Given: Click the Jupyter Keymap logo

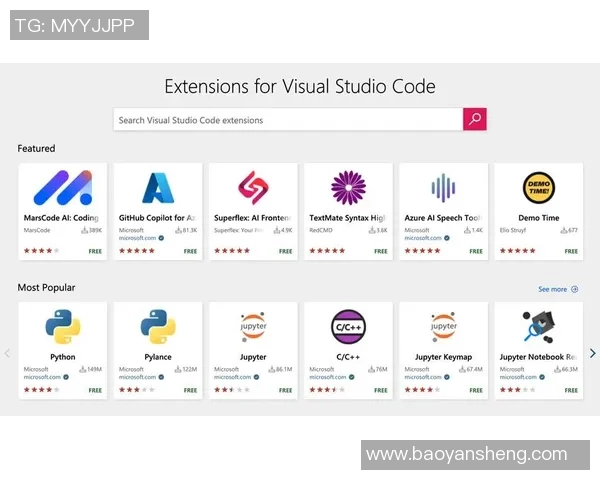Looking at the screenshot, I should coord(443,326).
